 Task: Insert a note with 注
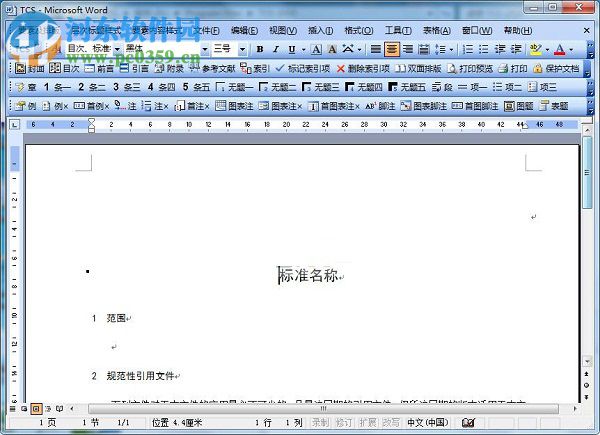point(126,106)
